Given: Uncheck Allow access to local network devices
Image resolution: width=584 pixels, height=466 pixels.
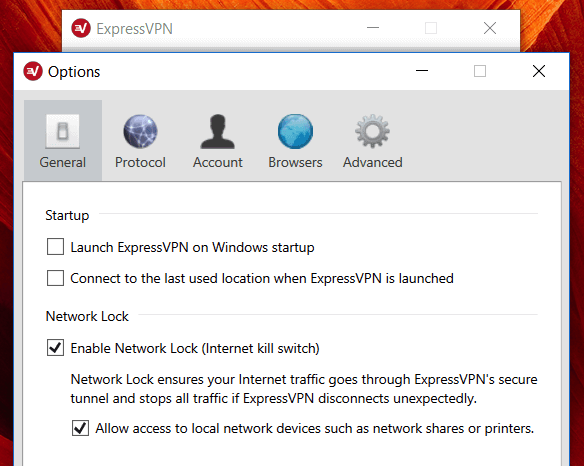Looking at the screenshot, I should tap(80, 428).
